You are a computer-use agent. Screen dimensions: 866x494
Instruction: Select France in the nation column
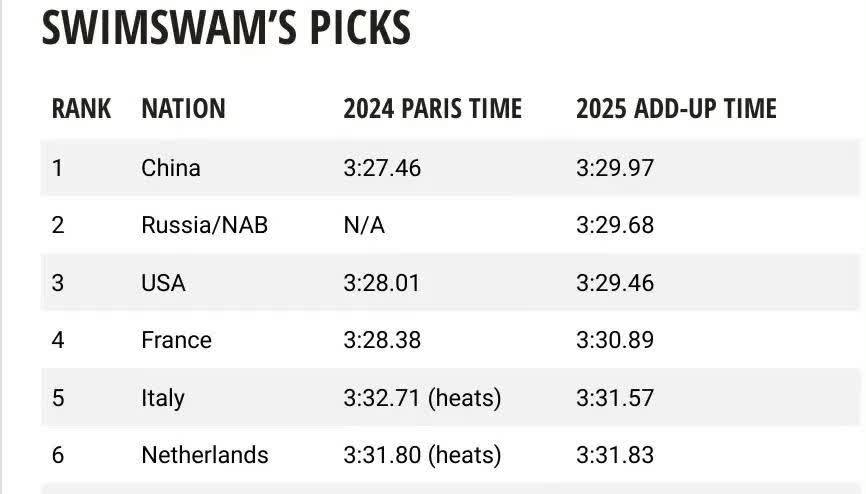(176, 340)
